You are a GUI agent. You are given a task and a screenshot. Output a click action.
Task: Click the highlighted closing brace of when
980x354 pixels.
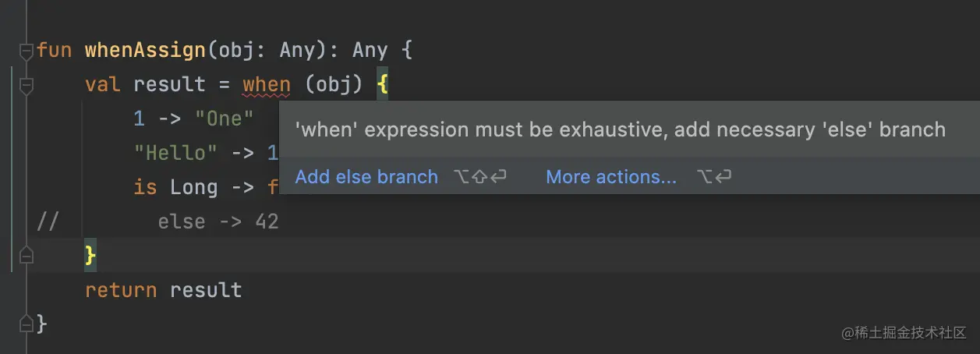pyautogui.click(x=90, y=256)
